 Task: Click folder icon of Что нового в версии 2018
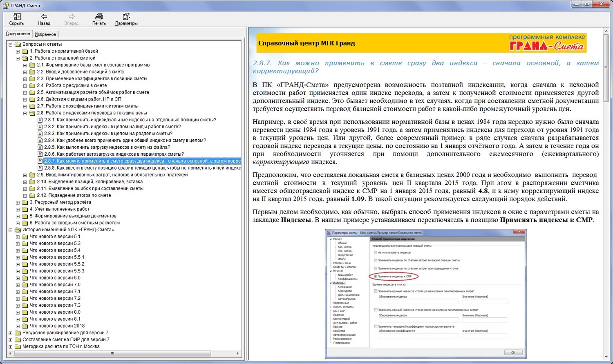(x=25, y=326)
